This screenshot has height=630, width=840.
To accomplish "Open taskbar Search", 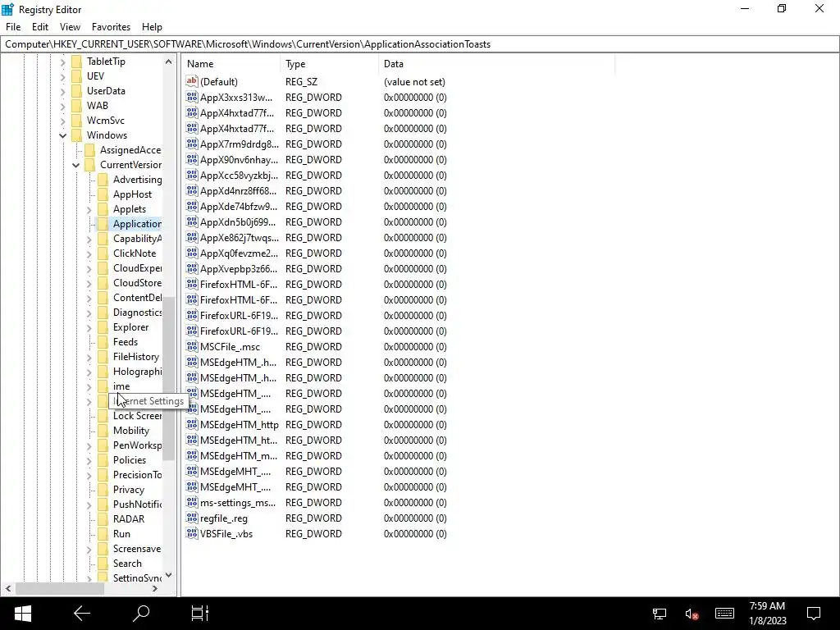I will pyautogui.click(x=141, y=614).
